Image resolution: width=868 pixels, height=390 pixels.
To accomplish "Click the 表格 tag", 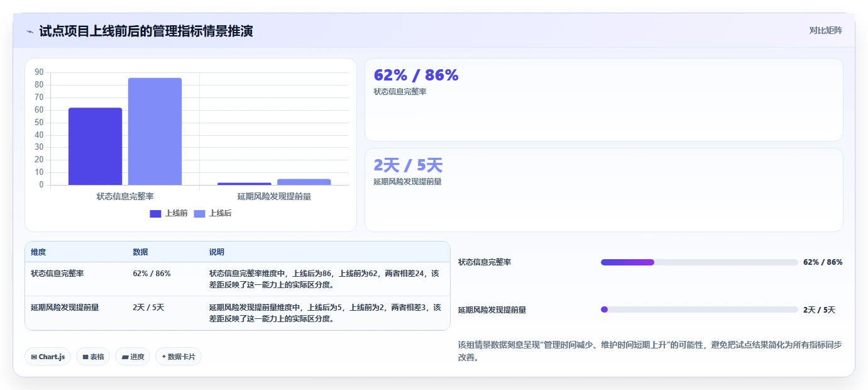I will (93, 357).
